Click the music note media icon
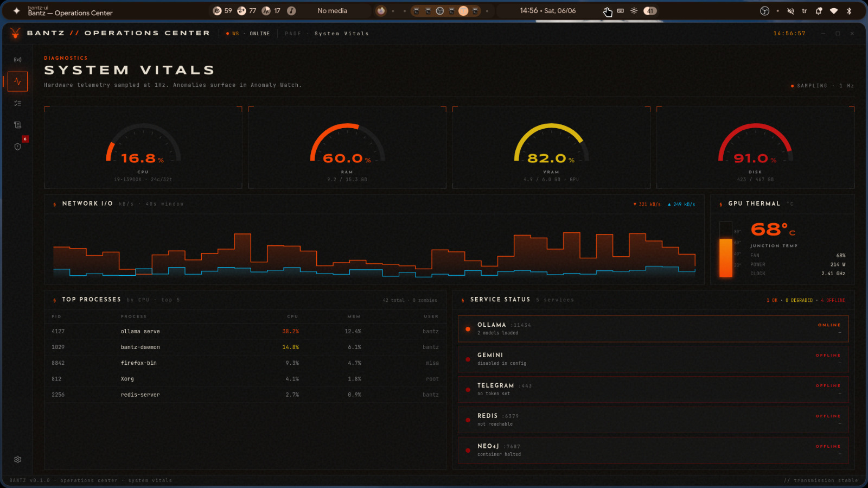This screenshot has height=488, width=868. [291, 11]
